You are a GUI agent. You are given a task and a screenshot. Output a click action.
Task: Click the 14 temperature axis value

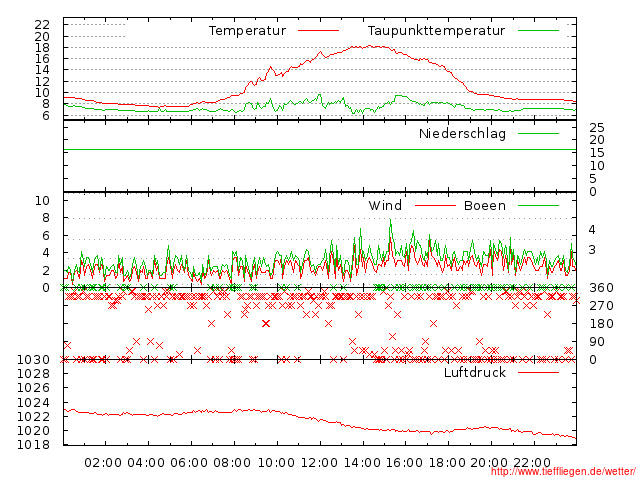tap(42, 70)
